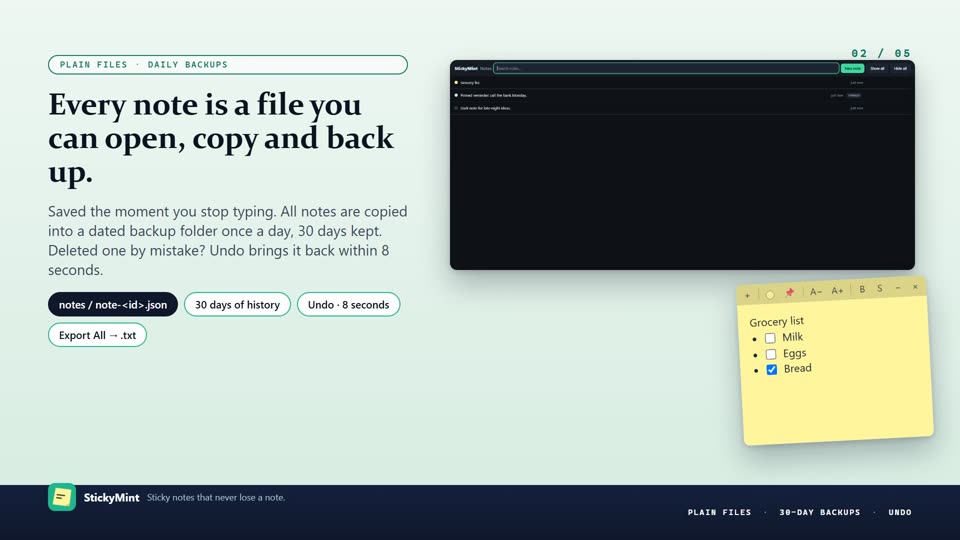Click the 'Every note is a file' headline

[221, 138]
